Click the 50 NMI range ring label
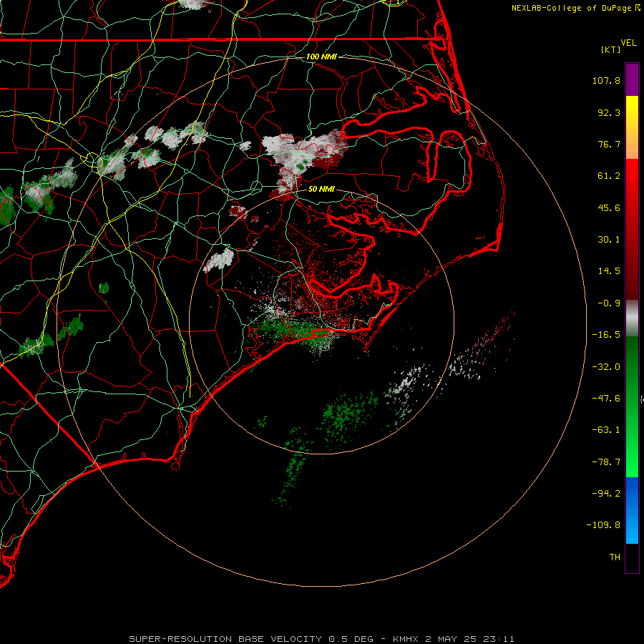Viewport: 644px width, 644px height. point(321,189)
